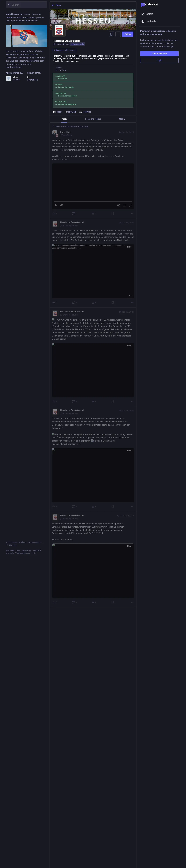Open more options on the Christmas post

[132, 213]
